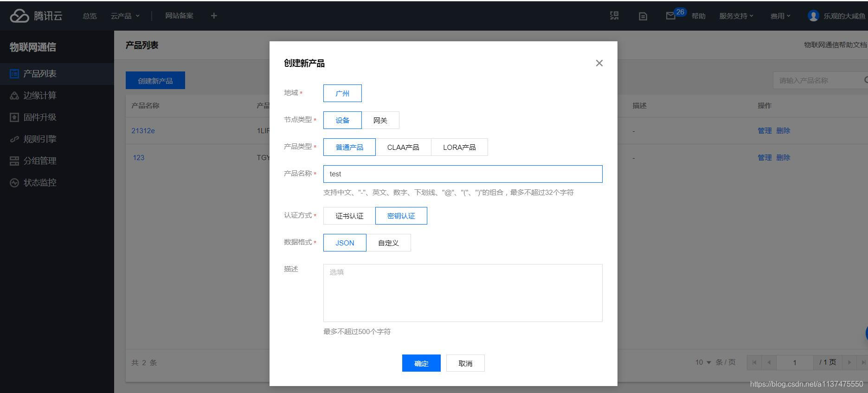Select 网关 node type
The width and height of the screenshot is (868, 393).
380,120
